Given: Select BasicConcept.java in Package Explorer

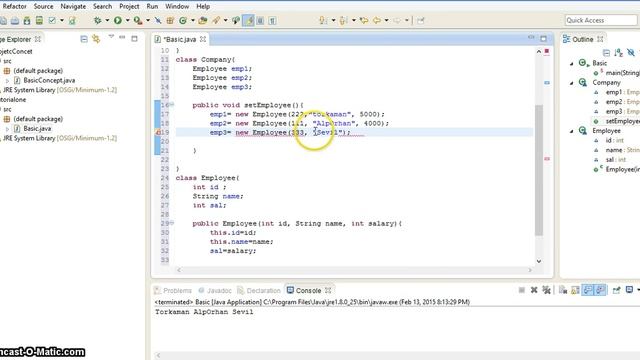Looking at the screenshot, I should pyautogui.click(x=49, y=80).
